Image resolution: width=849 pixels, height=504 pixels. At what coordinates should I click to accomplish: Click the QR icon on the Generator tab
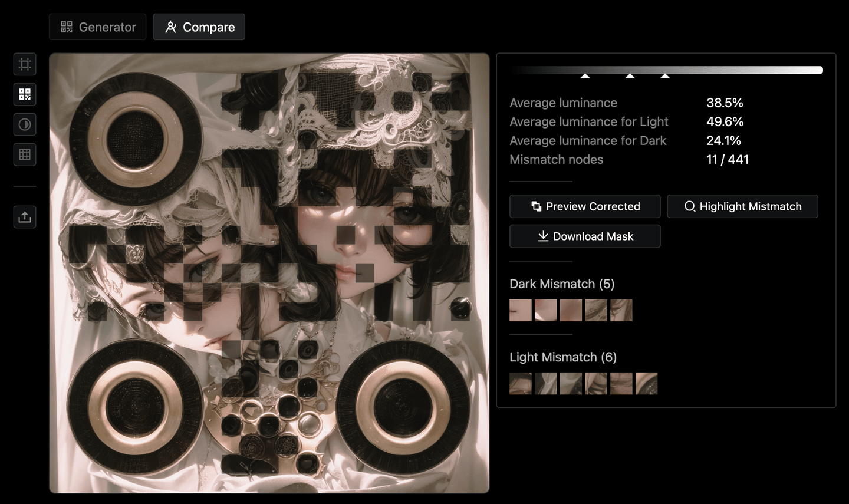(66, 26)
